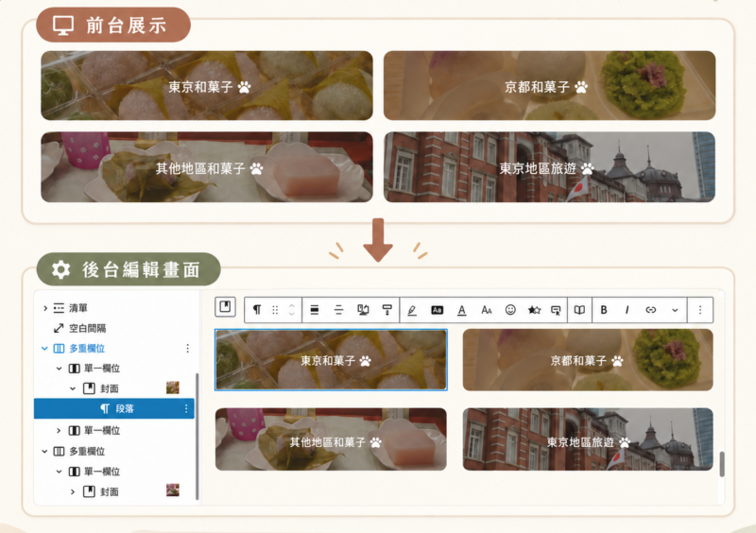Collapse the 單一欄位 directly under blue 多重欄位

(59, 369)
